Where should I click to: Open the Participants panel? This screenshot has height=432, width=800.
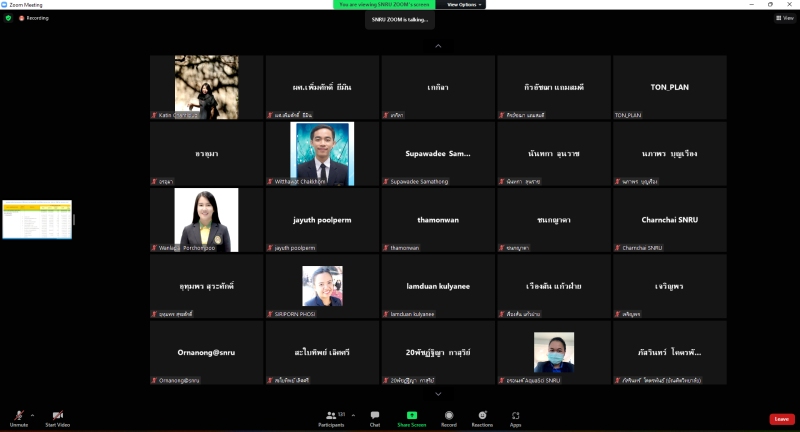point(333,415)
